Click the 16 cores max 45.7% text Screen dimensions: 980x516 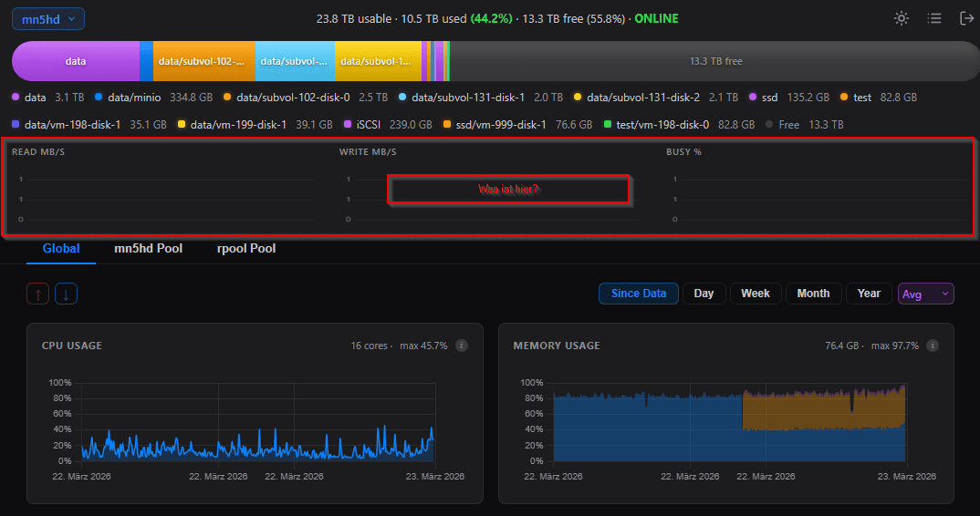(399, 346)
